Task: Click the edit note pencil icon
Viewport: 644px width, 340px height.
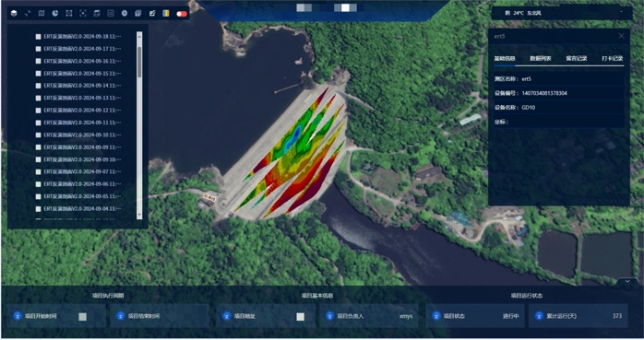Action: coord(152,13)
